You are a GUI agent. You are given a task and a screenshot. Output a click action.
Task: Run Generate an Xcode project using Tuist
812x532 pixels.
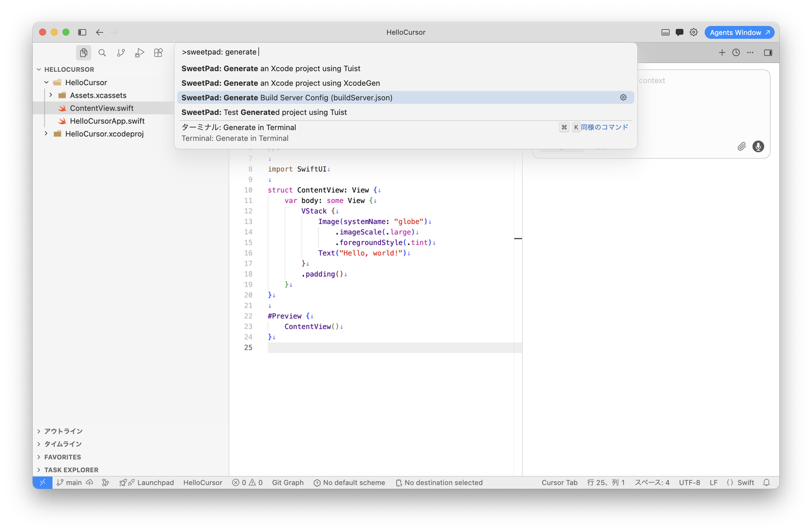[406, 68]
